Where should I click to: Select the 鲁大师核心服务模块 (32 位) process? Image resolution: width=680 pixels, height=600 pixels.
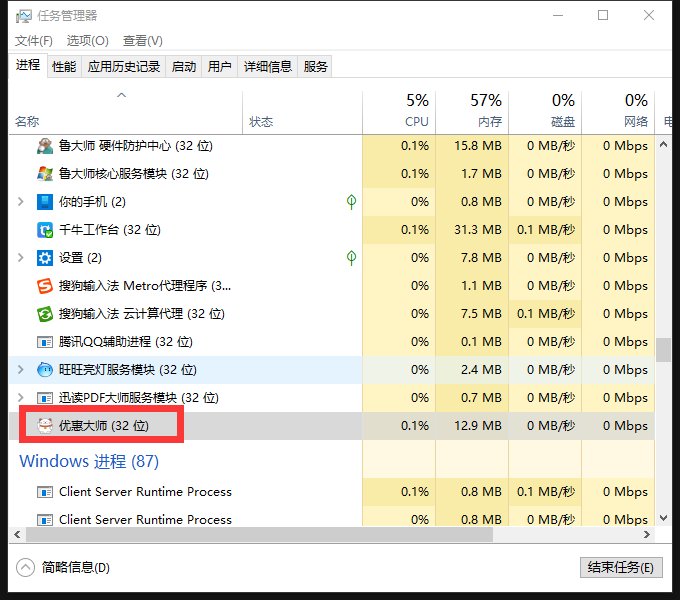332,174
